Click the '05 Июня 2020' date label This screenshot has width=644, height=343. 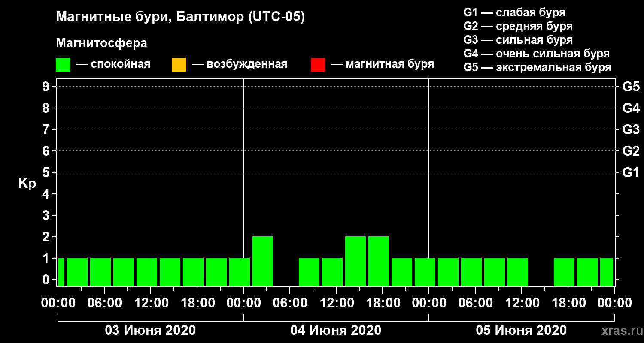pos(521,331)
